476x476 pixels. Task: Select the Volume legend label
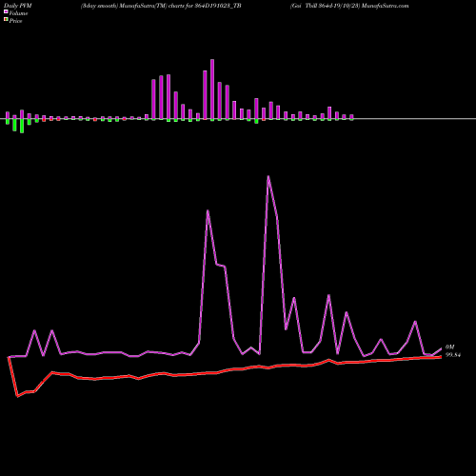[18, 13]
